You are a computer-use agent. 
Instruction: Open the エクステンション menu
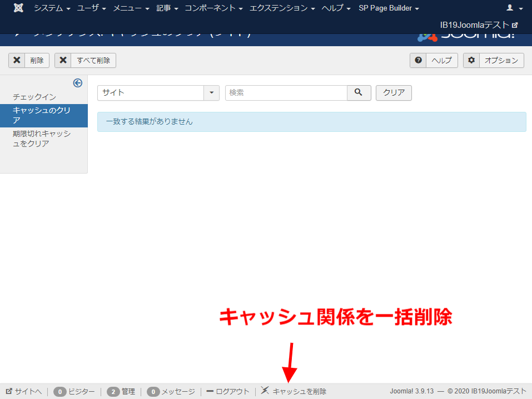coord(279,8)
